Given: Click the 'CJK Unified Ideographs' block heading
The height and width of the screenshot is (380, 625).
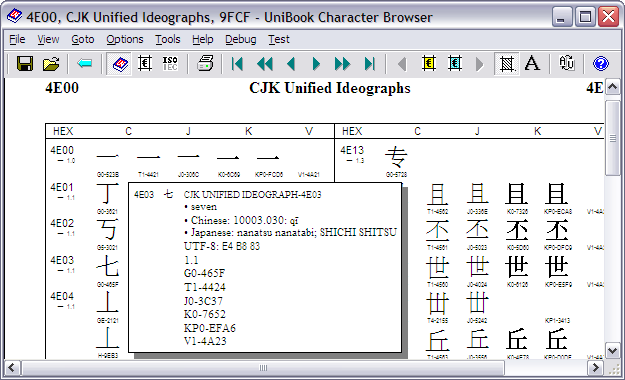Looking at the screenshot, I should click(330, 89).
